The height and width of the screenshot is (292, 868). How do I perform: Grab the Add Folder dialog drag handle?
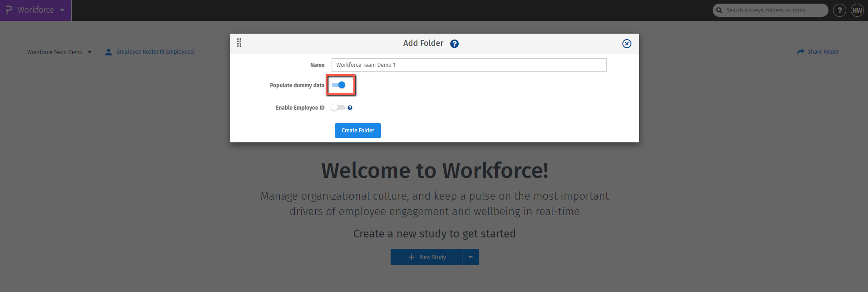click(x=239, y=43)
